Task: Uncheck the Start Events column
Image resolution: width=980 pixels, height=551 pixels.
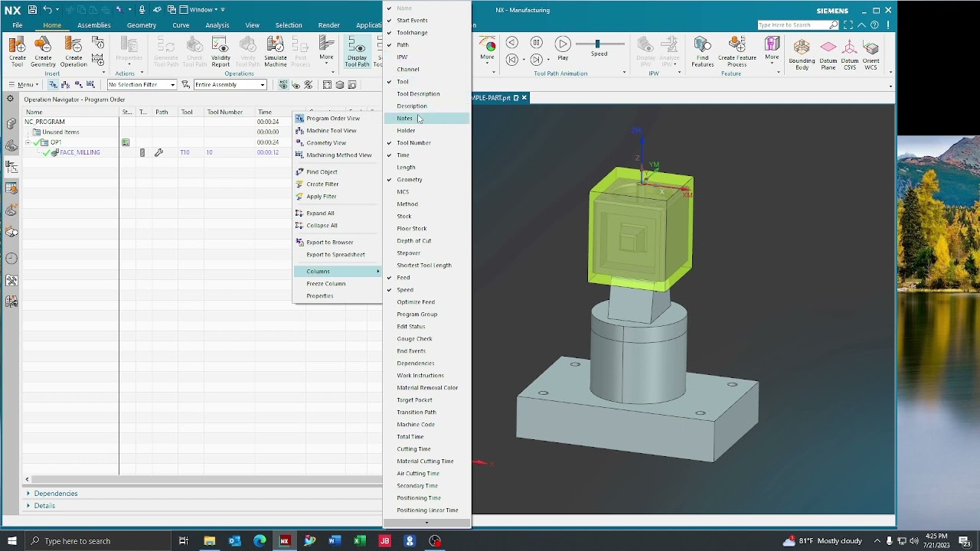Action: [426, 21]
